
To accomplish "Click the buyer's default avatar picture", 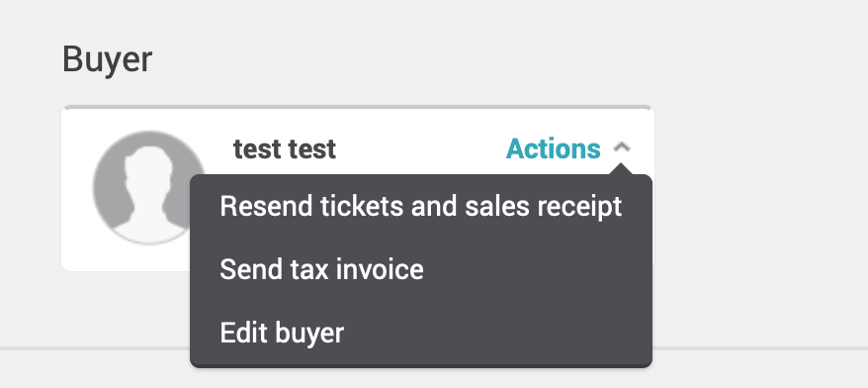I will point(149,187).
